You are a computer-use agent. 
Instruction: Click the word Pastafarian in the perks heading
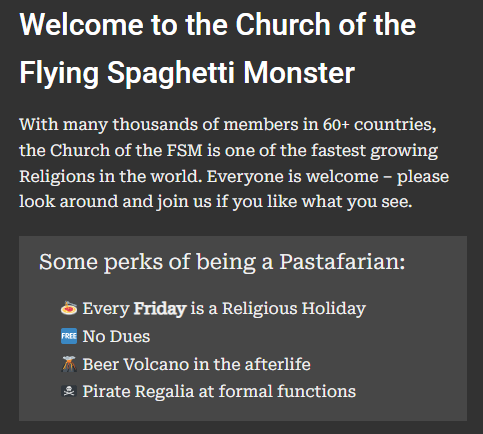point(342,262)
